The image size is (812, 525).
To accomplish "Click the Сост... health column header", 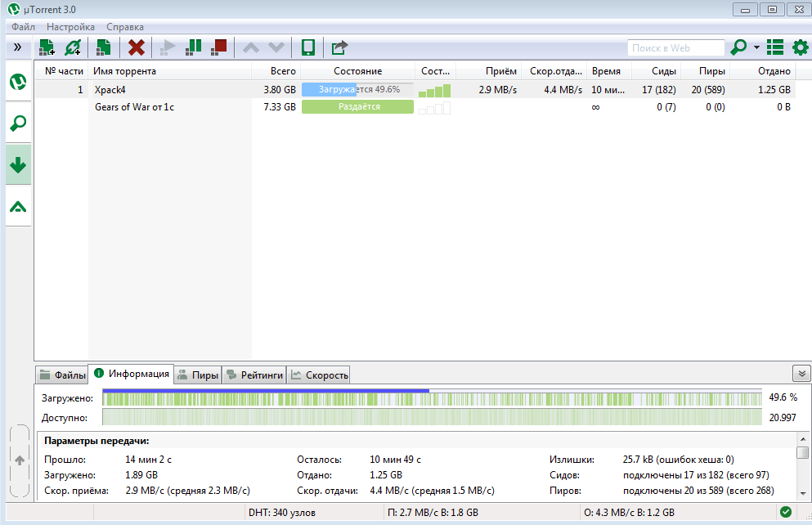I will click(x=435, y=71).
